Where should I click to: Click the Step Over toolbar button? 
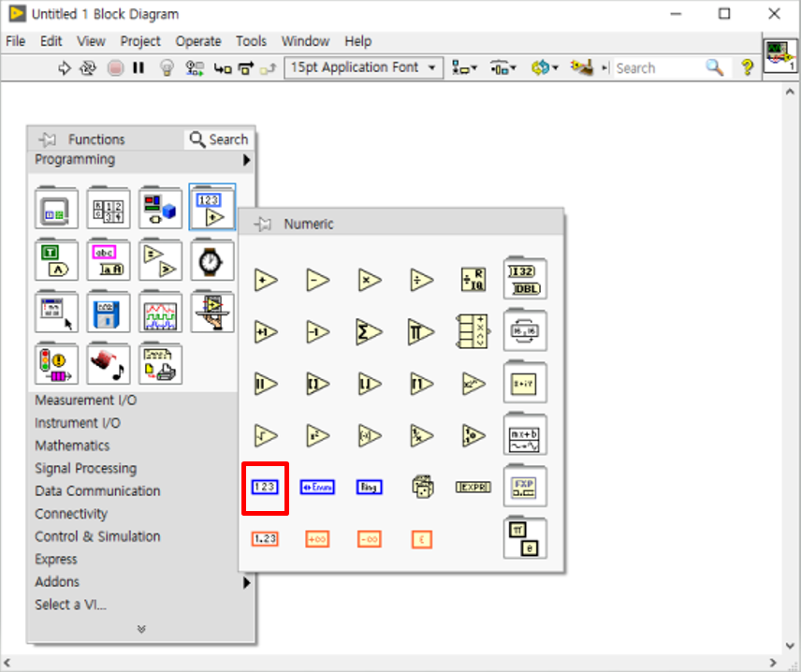[246, 68]
